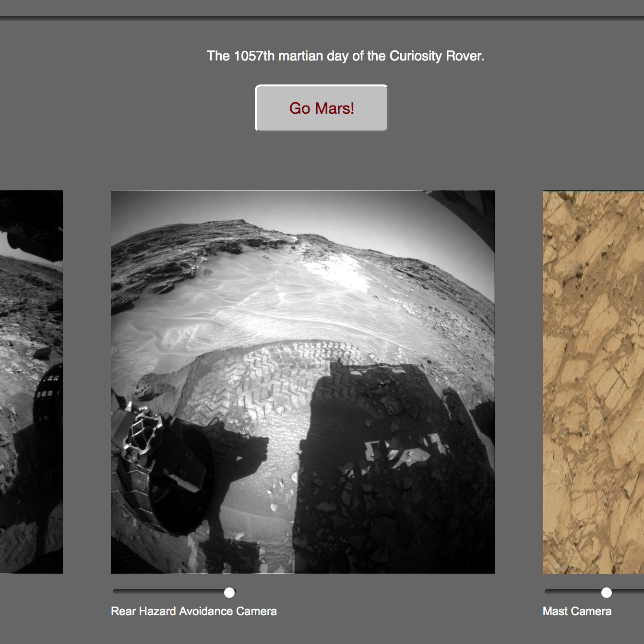
Task: Select the '1057th martian day' heading text
Action: click(x=346, y=56)
